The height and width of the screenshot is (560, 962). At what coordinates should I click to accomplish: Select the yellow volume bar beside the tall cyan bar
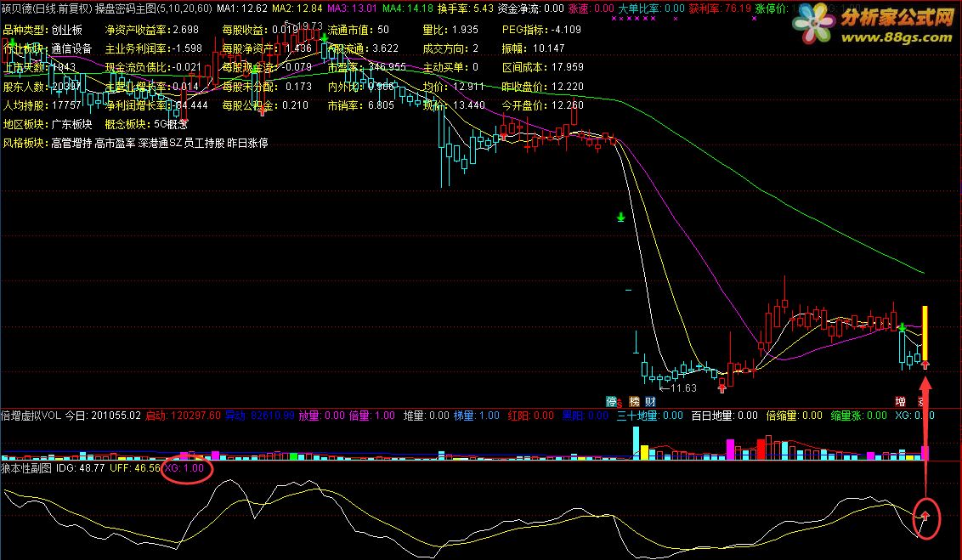[x=644, y=453]
